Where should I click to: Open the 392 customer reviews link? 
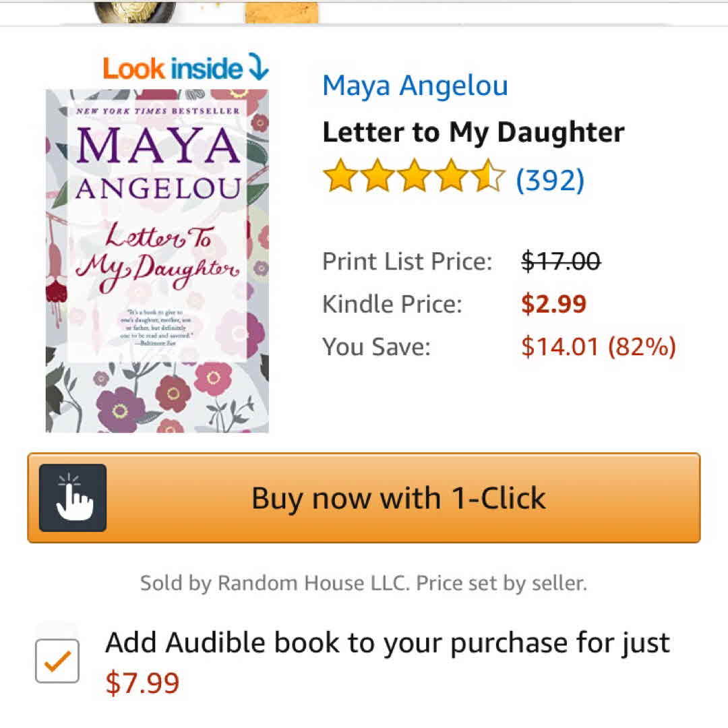click(x=550, y=179)
